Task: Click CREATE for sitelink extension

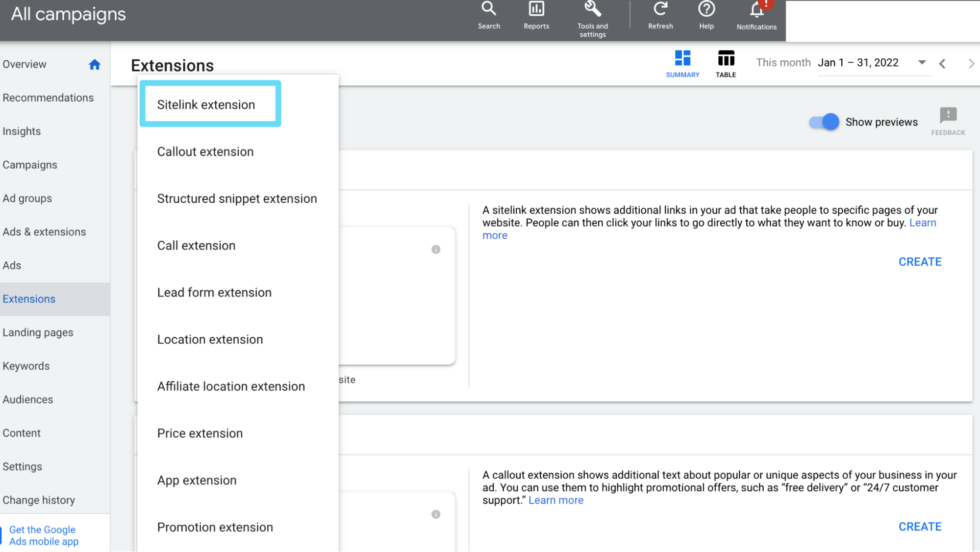Action: [x=920, y=262]
